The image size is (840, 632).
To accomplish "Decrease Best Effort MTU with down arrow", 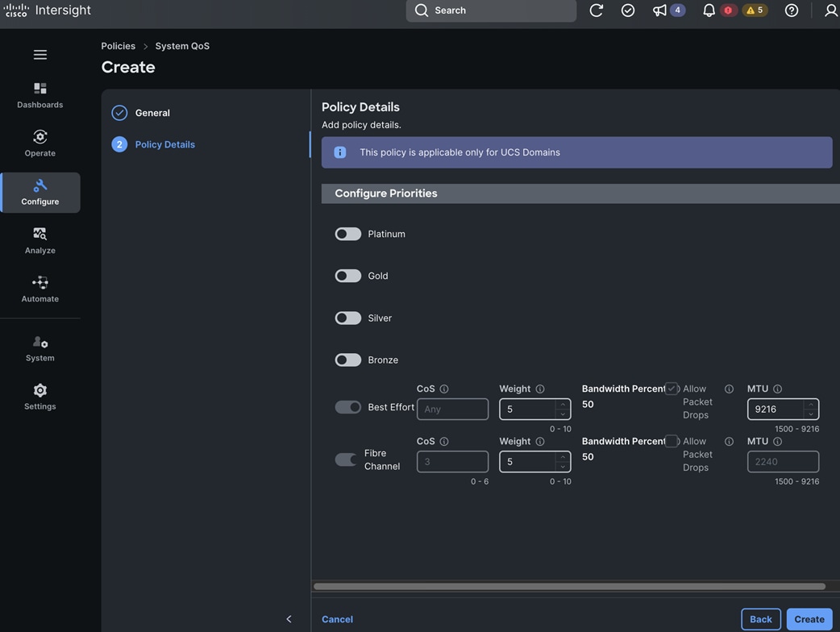I will coord(810,414).
